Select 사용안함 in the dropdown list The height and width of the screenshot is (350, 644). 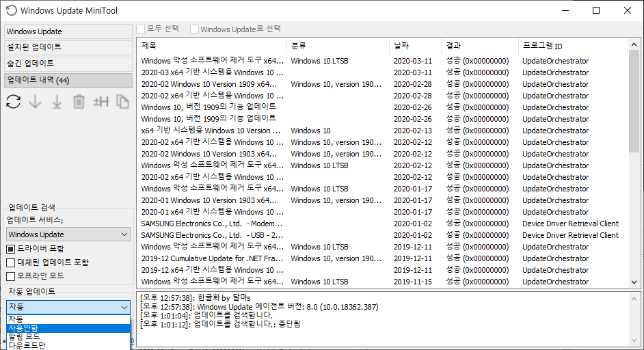[x=68, y=328]
